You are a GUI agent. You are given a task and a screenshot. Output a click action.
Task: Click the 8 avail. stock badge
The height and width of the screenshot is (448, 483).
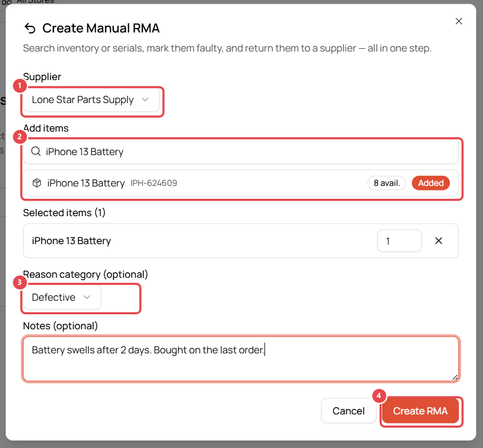(387, 183)
